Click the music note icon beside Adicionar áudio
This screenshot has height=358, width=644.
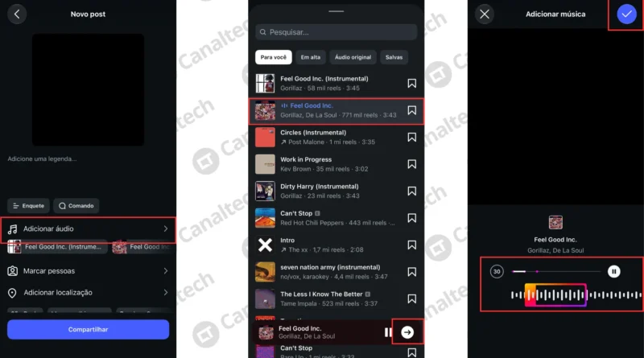pyautogui.click(x=13, y=229)
